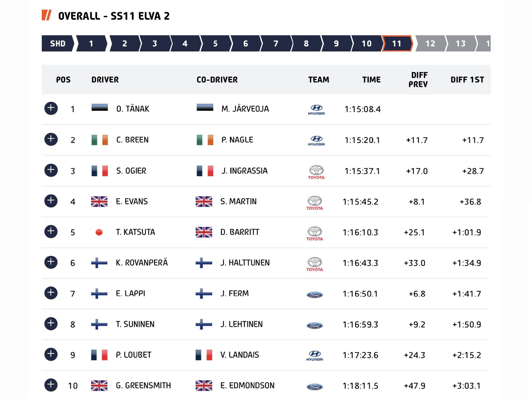The image size is (532, 399).
Task: Click Hyundai team logo in Tänak's row
Action: tap(316, 109)
